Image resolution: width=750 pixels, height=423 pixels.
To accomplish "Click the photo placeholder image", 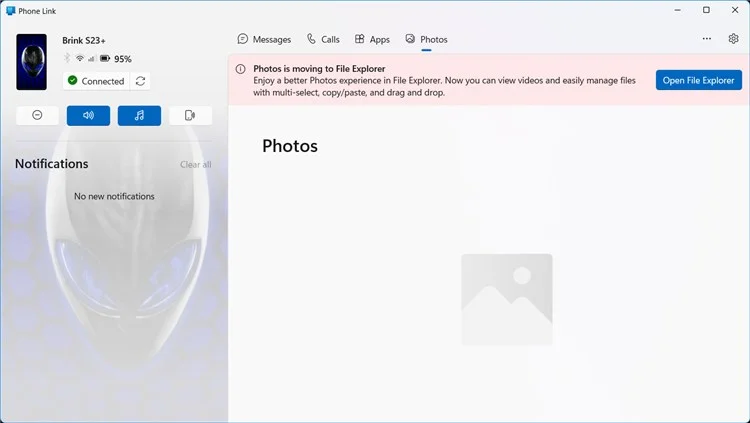I will (507, 300).
